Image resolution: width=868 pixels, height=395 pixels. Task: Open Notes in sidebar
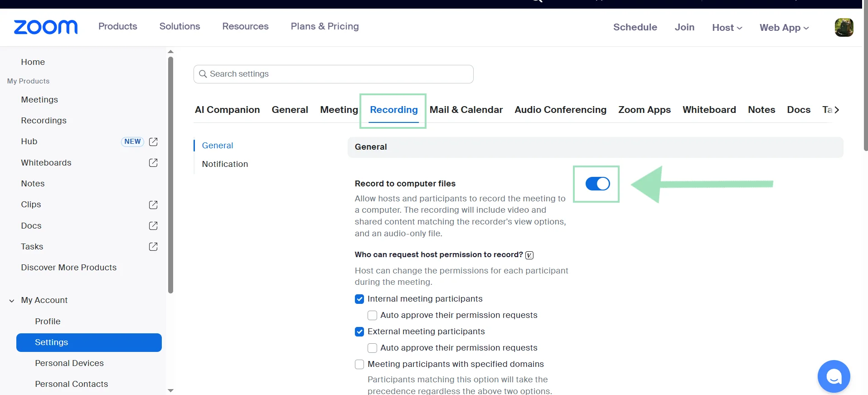[x=33, y=184]
